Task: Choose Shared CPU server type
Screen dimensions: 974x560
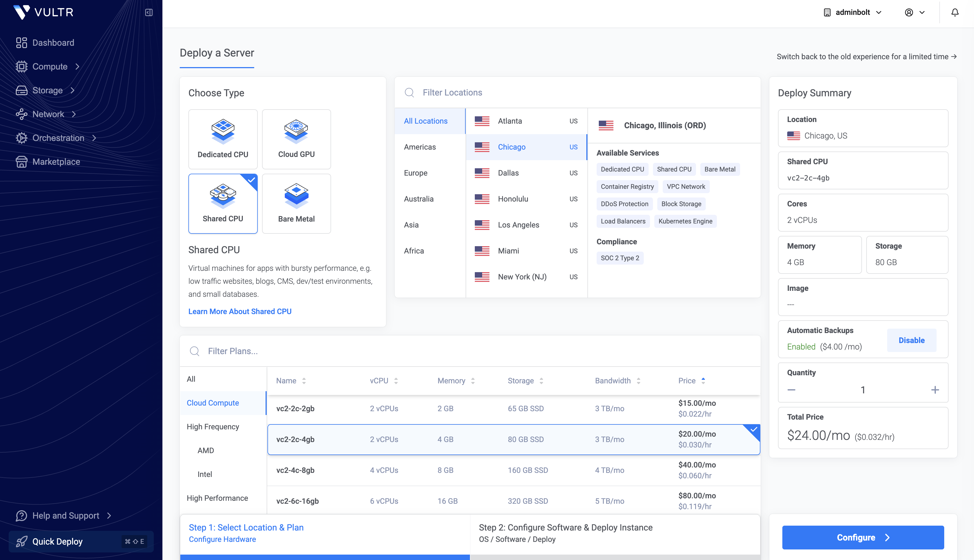Action: pyautogui.click(x=223, y=203)
